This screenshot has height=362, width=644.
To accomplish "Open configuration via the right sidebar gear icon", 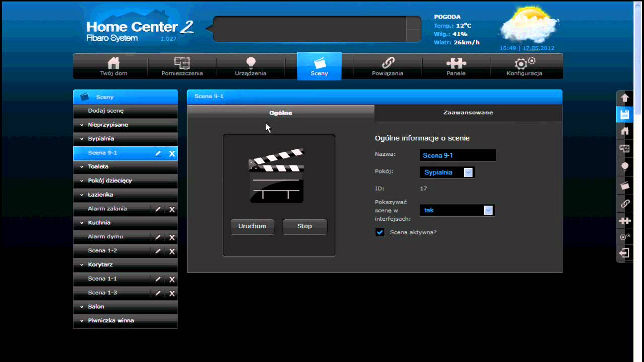I will (625, 237).
